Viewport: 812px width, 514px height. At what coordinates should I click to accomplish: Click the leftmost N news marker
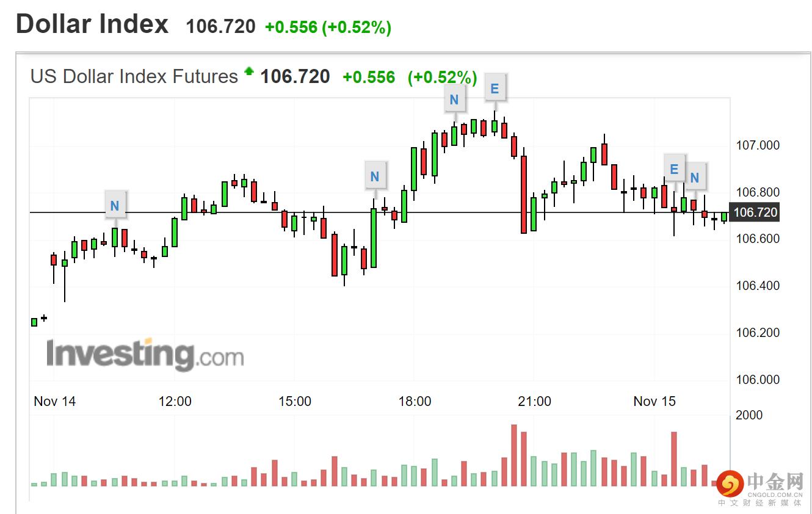(115, 206)
